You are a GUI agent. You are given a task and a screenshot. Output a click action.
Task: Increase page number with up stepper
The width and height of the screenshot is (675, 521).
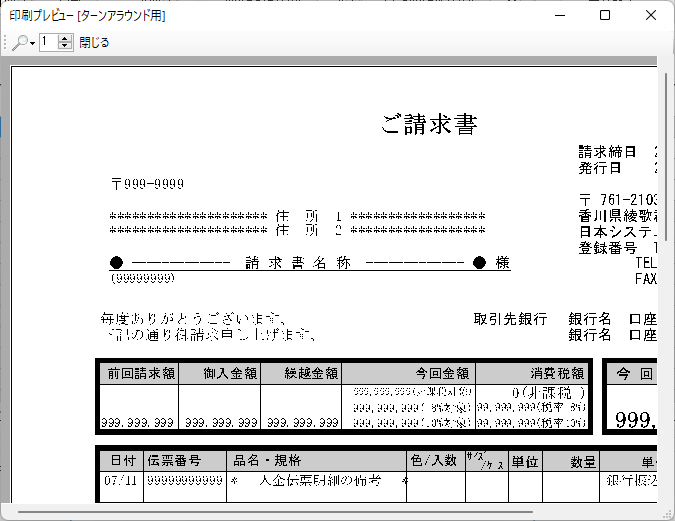65,38
